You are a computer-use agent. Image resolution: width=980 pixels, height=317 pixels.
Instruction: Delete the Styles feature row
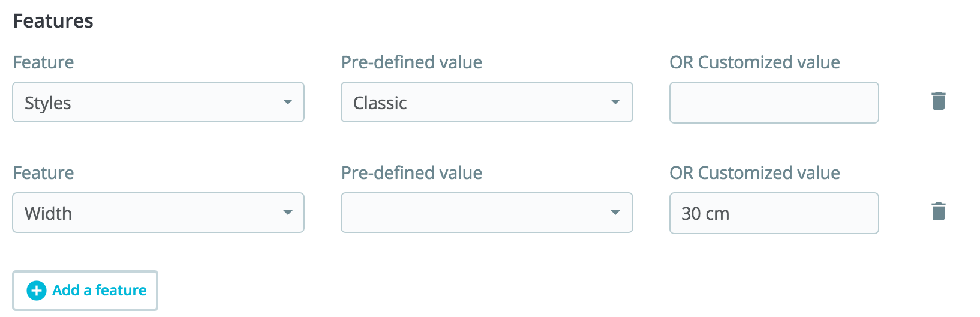939,101
